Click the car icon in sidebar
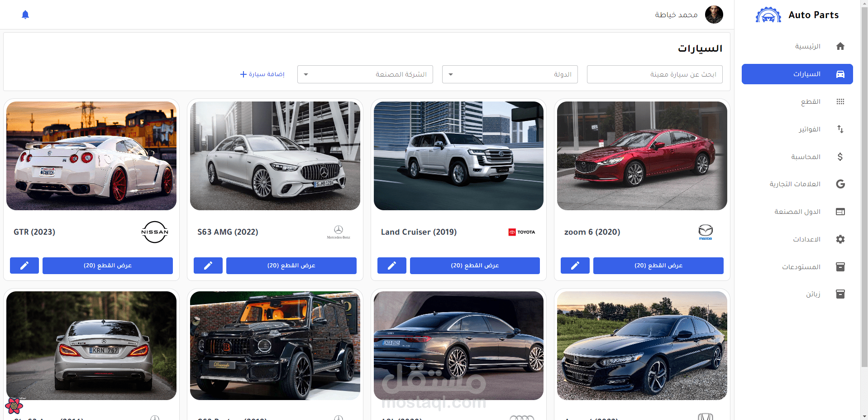 click(840, 74)
